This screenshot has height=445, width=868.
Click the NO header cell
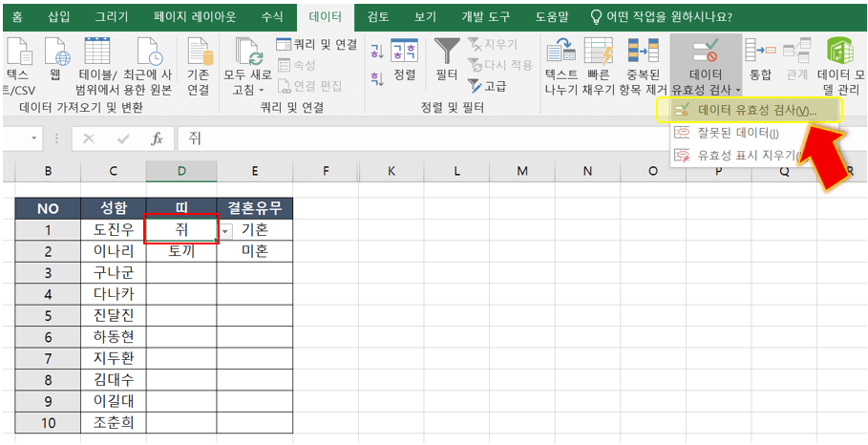tap(48, 209)
